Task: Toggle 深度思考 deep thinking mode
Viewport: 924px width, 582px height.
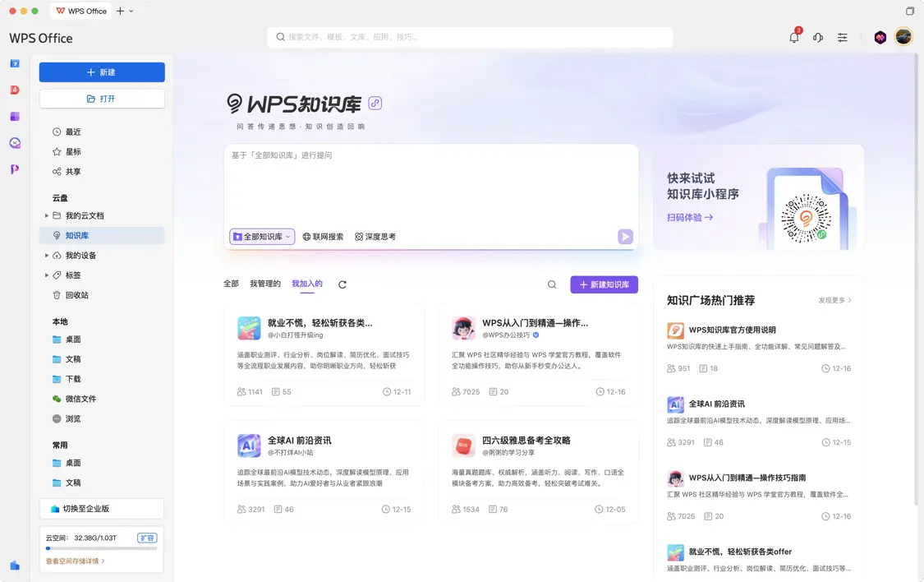Action: pos(375,237)
